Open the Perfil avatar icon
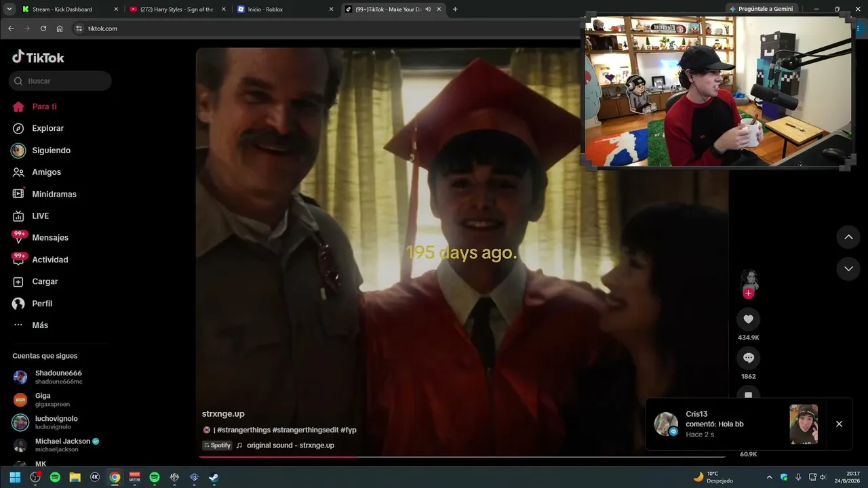The image size is (868, 488). [18, 303]
